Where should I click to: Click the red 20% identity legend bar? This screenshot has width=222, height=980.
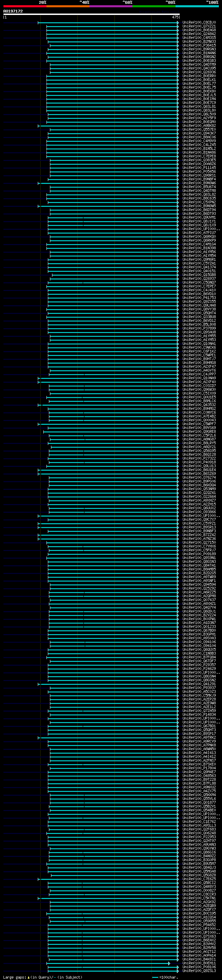point(25,6)
